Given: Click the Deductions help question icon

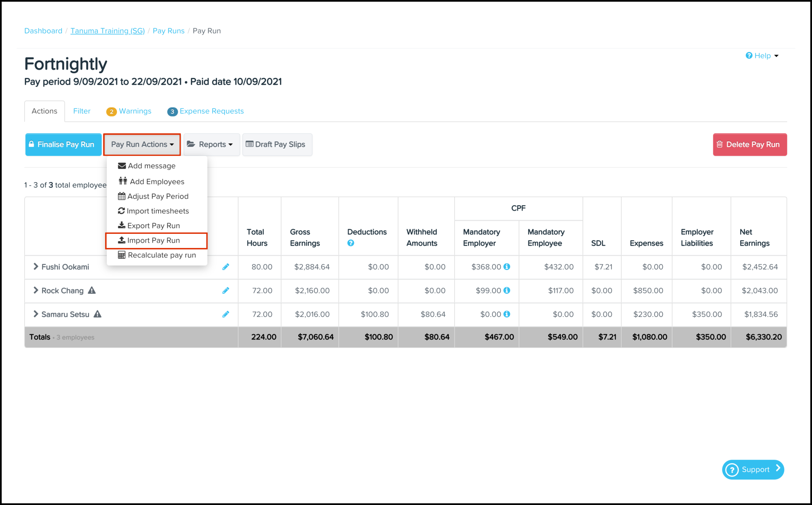Looking at the screenshot, I should 350,243.
